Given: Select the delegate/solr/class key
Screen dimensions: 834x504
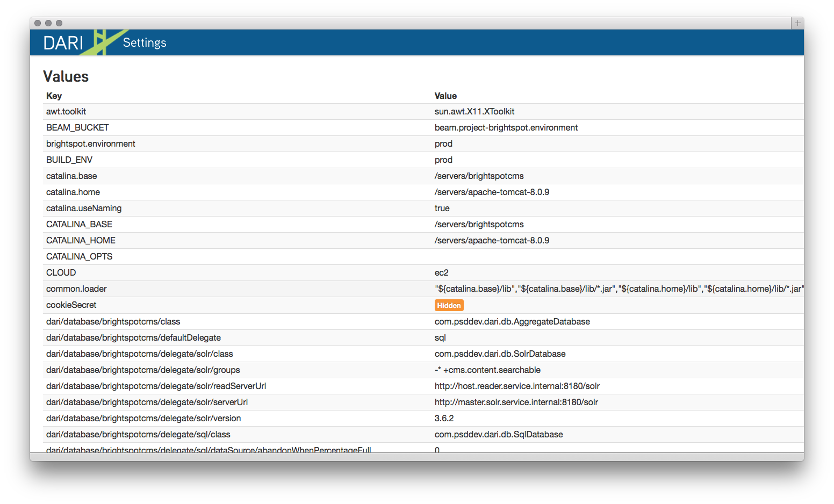Looking at the screenshot, I should (140, 354).
